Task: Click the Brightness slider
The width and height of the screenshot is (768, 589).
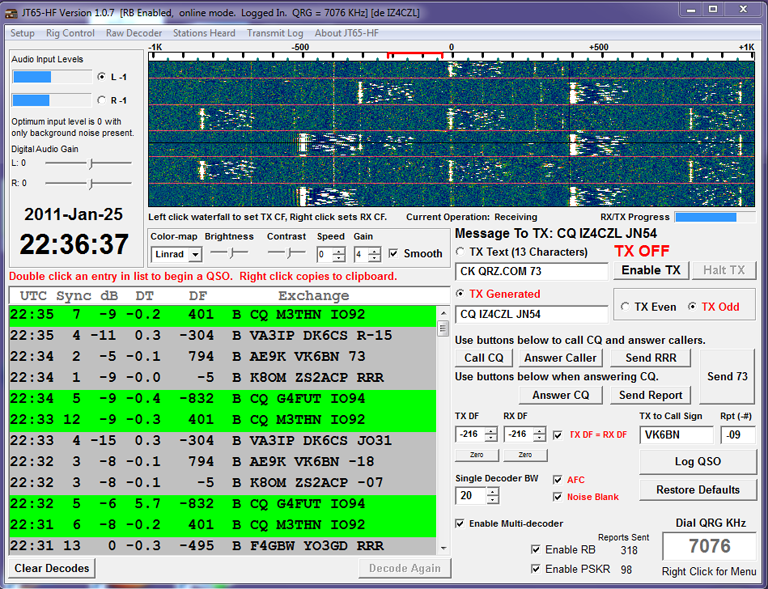Action: pos(228,254)
